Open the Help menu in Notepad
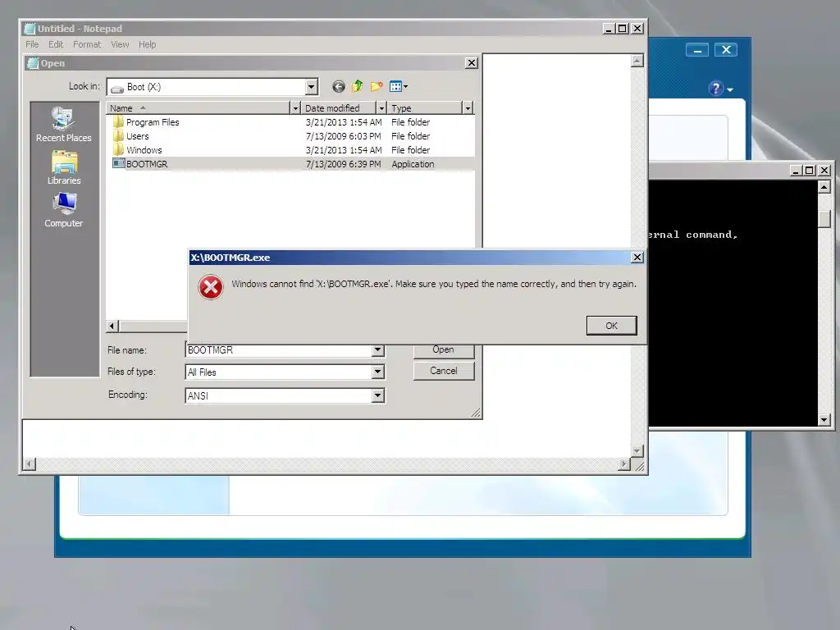Screen dimensions: 840x630 [x=148, y=44]
